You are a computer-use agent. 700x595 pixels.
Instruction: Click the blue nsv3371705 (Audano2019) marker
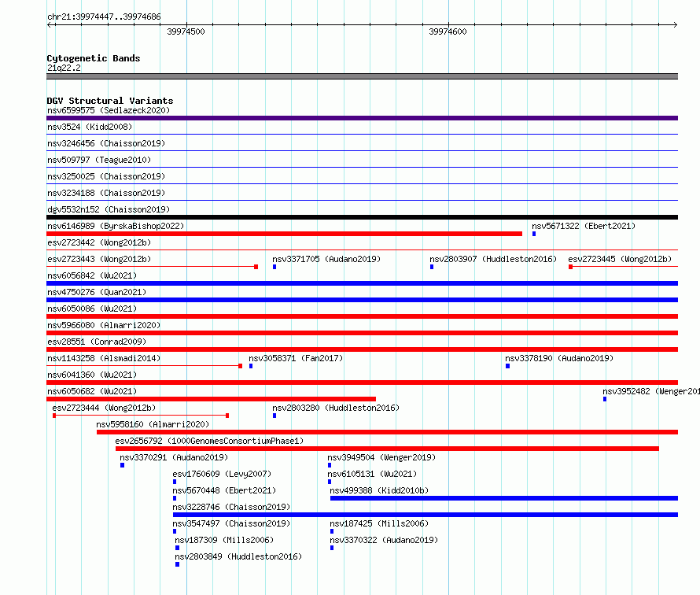click(x=274, y=267)
